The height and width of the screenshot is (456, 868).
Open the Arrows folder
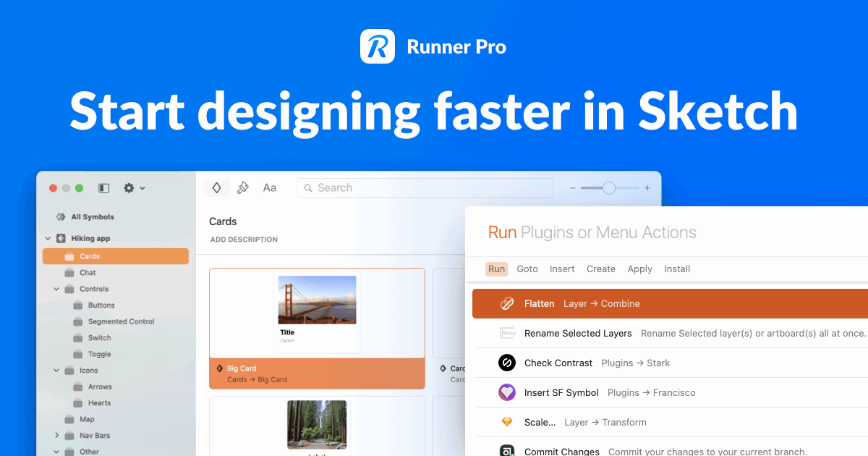pyautogui.click(x=100, y=387)
